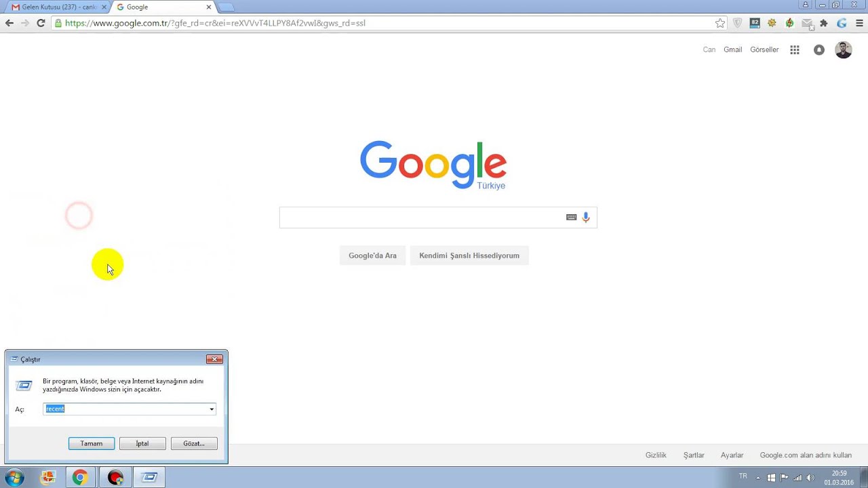Click Gözat... in the Çalıştır dialog
Image resolution: width=868 pixels, height=488 pixels.
tap(194, 443)
